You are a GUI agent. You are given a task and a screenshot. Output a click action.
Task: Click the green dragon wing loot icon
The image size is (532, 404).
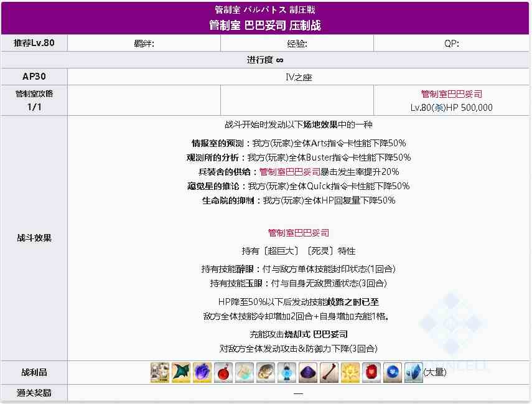181,372
